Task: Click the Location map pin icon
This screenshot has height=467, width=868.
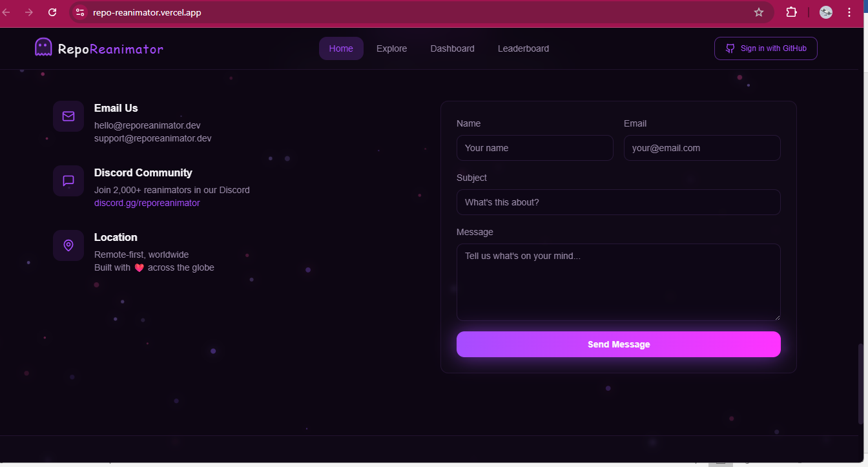Action: pyautogui.click(x=68, y=245)
